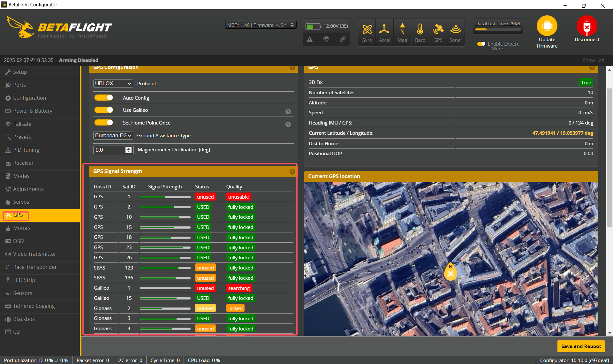Open the Servos tab
The height and width of the screenshot is (364, 613).
40,202
